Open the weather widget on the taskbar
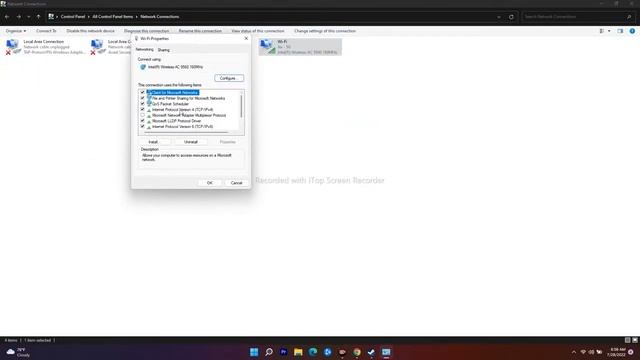 click(18, 352)
